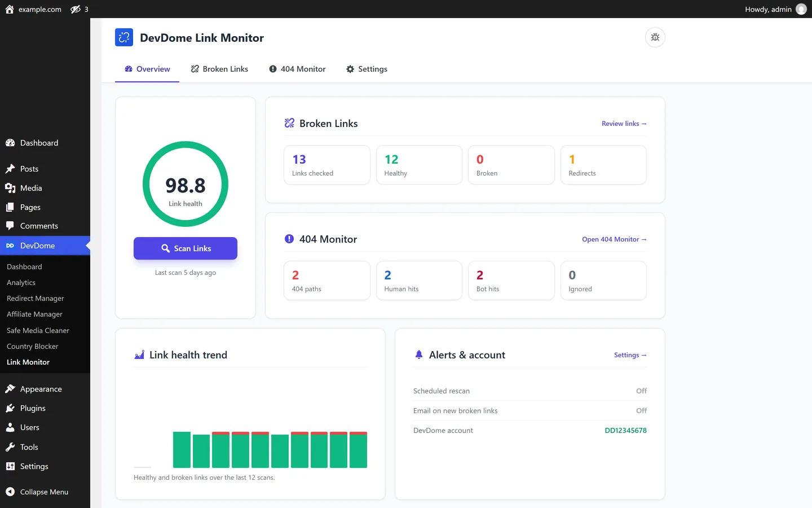Follow the Open 404 Monitor link
This screenshot has width=812, height=508.
[615, 239]
